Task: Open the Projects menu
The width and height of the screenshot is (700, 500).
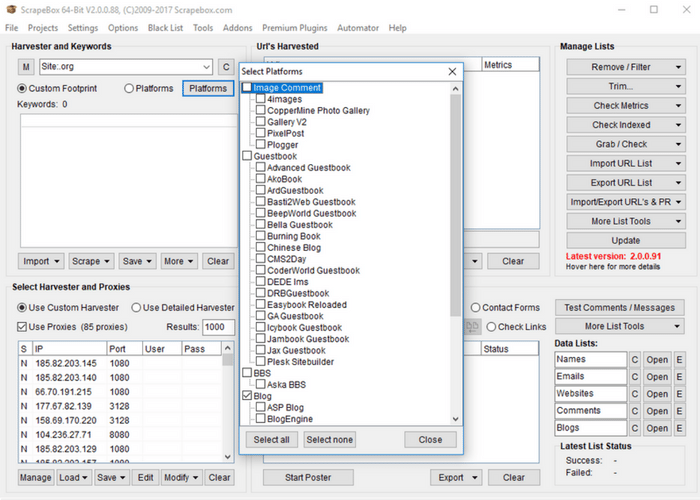Action: point(43,28)
